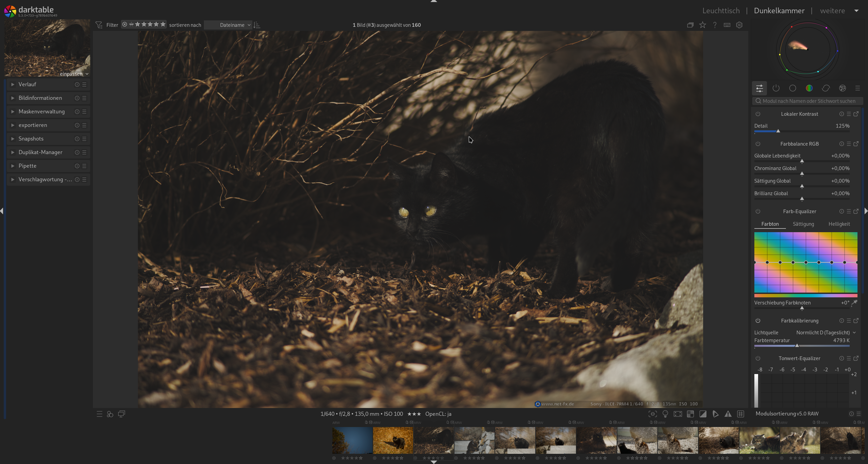Toggle the overexposure warning triangle icon

728,414
